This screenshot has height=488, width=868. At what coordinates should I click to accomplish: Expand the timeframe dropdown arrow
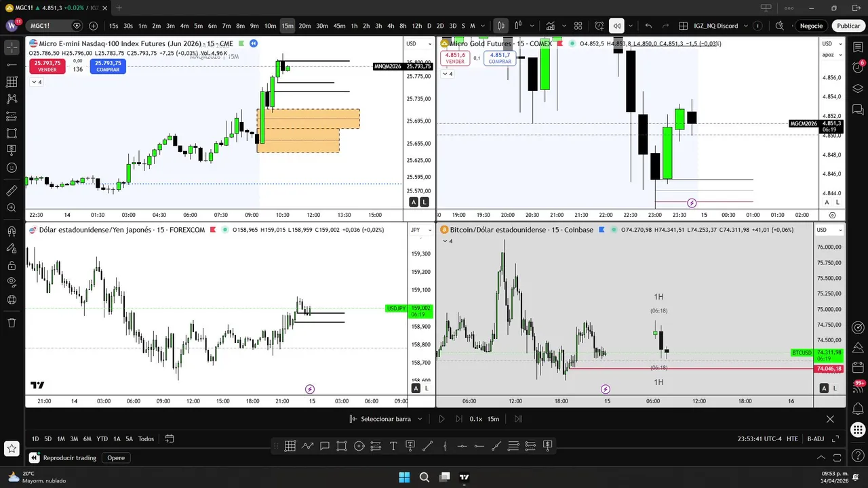pyautogui.click(x=483, y=26)
